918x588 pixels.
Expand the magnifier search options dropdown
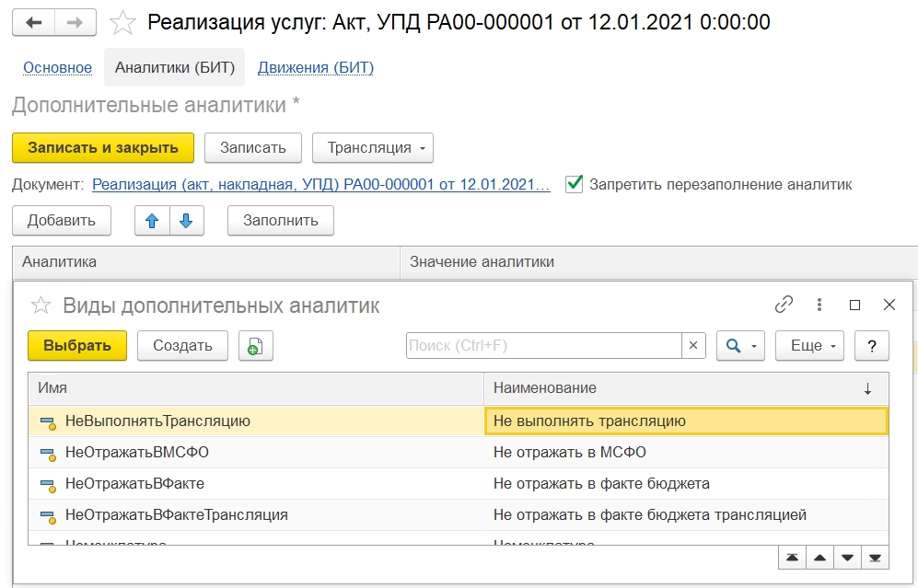coord(740,346)
